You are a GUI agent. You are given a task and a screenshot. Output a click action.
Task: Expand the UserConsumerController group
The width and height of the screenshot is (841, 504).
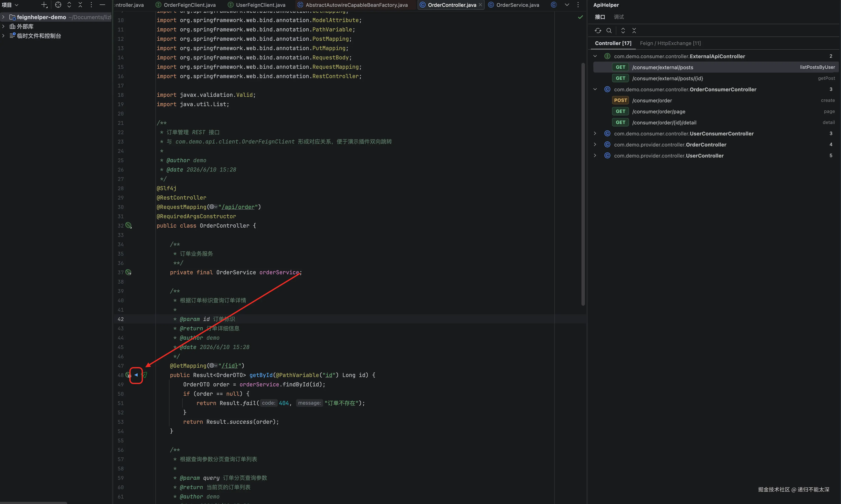595,134
